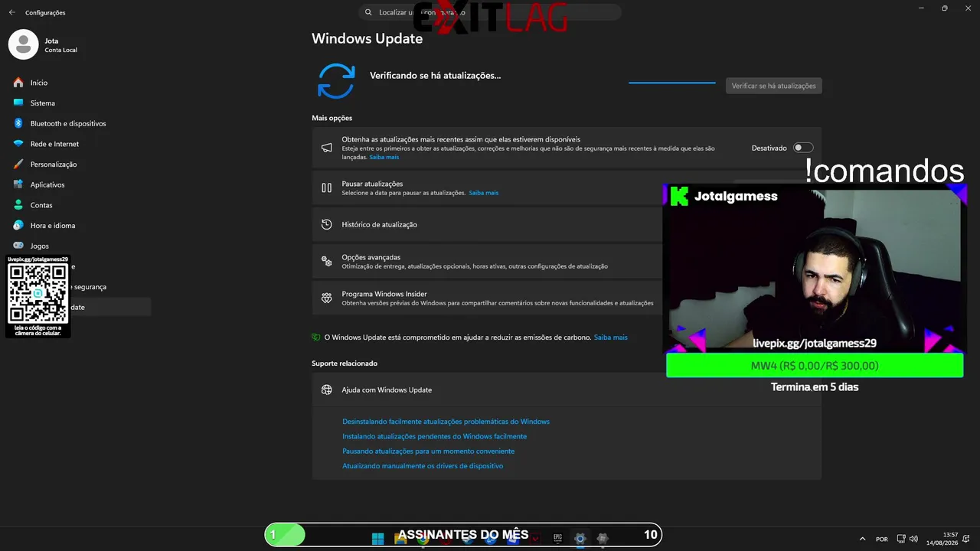Click the Bluetooth icon in the sidebar

point(18,123)
